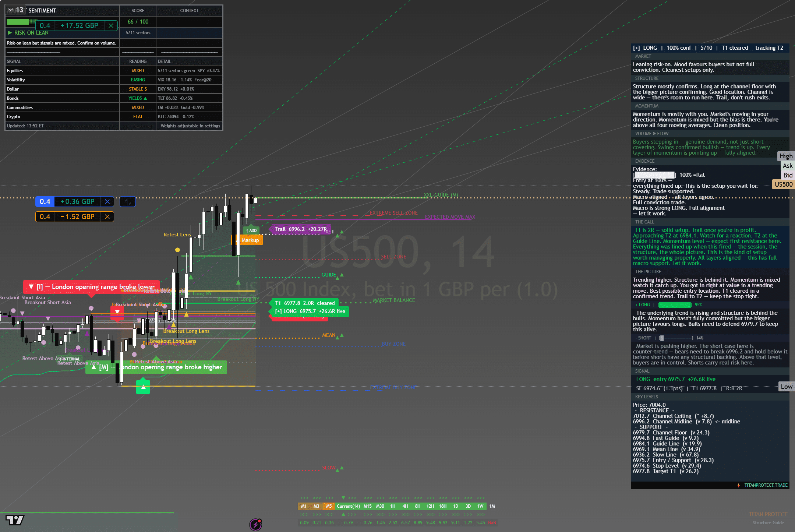
Task: Close the +0.36 GBP position
Action: 107,202
